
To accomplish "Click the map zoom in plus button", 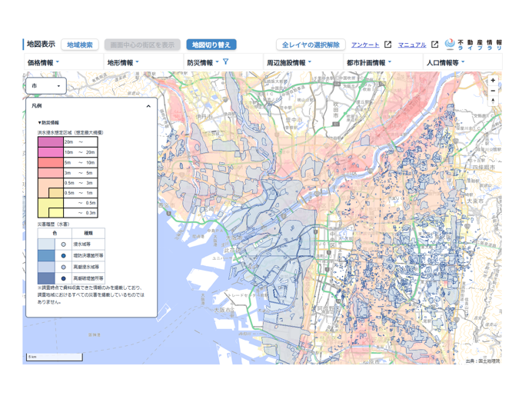I will [493, 81].
